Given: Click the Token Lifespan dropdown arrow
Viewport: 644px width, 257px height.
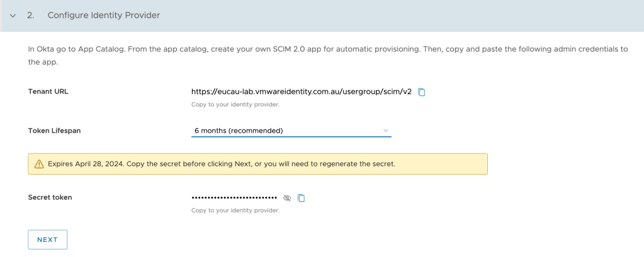Looking at the screenshot, I should 386,131.
